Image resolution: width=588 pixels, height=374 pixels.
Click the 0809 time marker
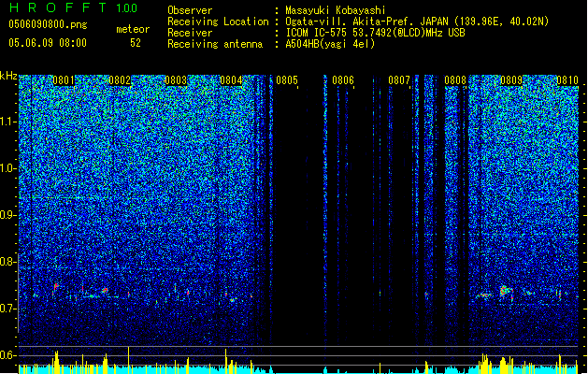click(511, 80)
